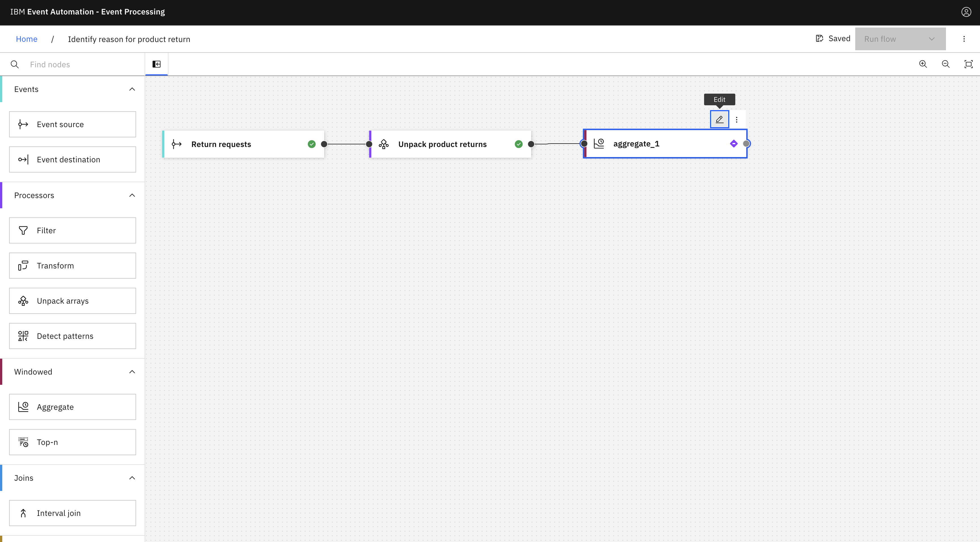Click the Interval join palette icon
Image resolution: width=980 pixels, height=542 pixels.
(x=23, y=513)
